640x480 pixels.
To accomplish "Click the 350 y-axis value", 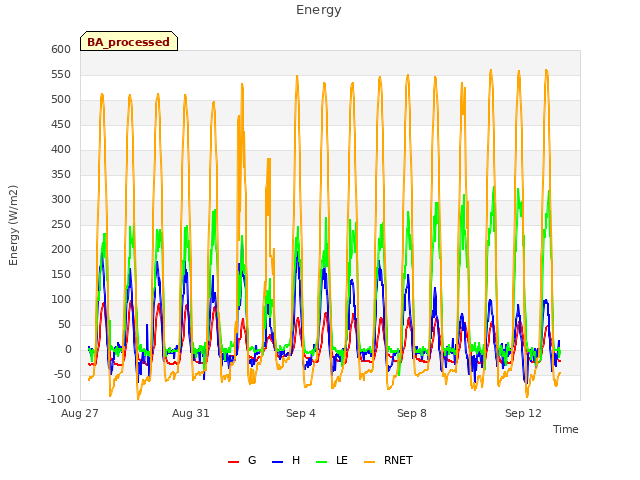I will click(x=61, y=175).
